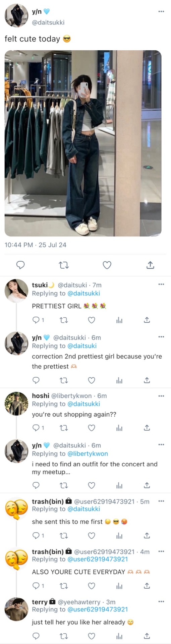Open hoshi's profile name

41,395
